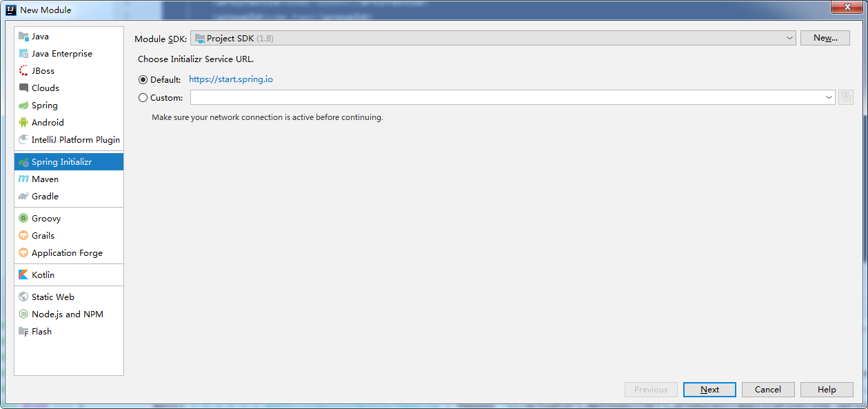Click the Node.js and NPM icon

(x=23, y=315)
